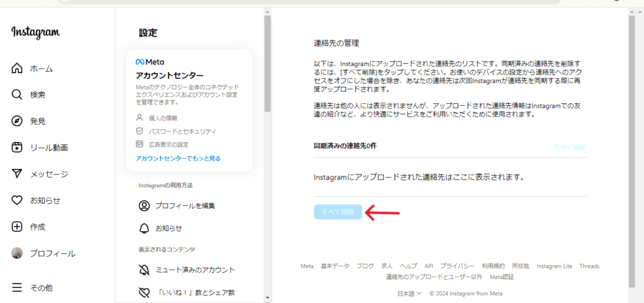Click settings panel scrollbar up arrow
Image resolution: width=644 pixels, height=303 pixels.
(x=267, y=11)
